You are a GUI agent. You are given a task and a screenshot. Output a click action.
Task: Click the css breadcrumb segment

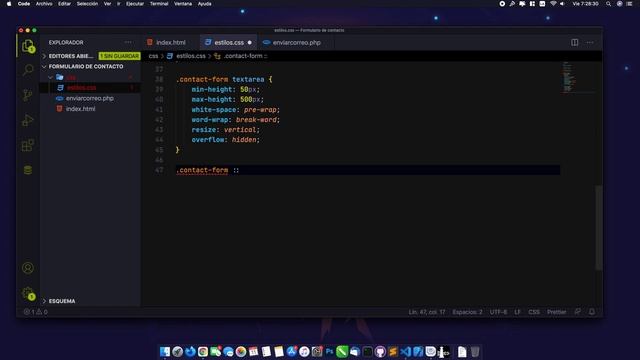[153, 56]
